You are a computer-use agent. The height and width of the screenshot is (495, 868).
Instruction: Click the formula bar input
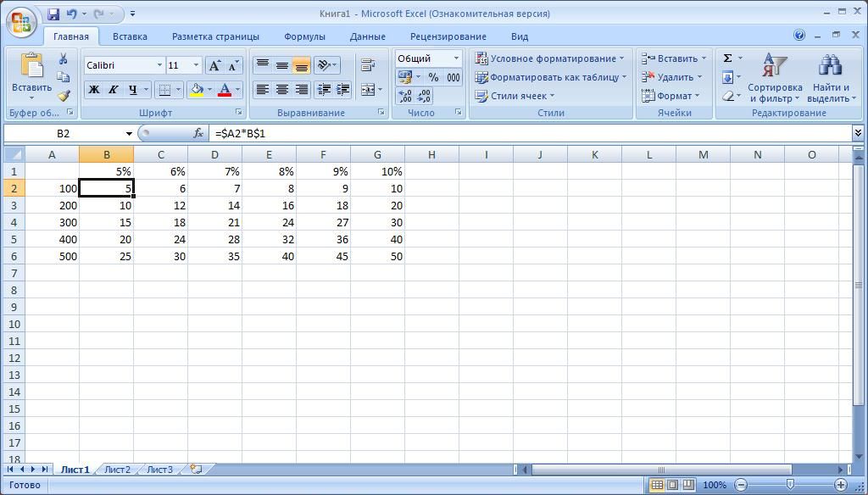[531, 133]
